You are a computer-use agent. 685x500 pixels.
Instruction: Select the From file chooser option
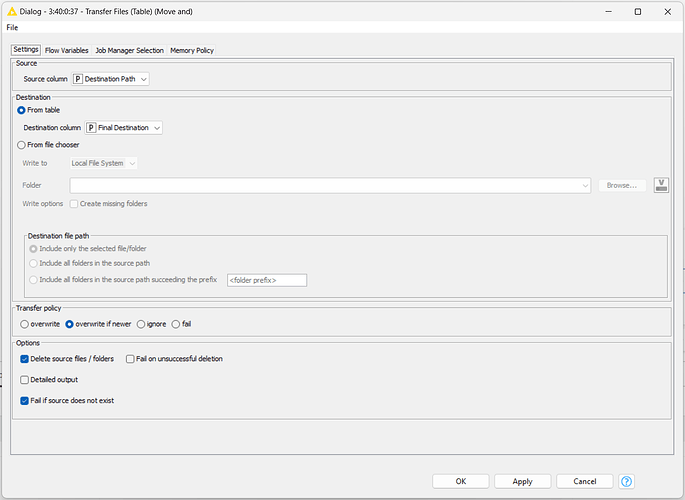[x=22, y=145]
